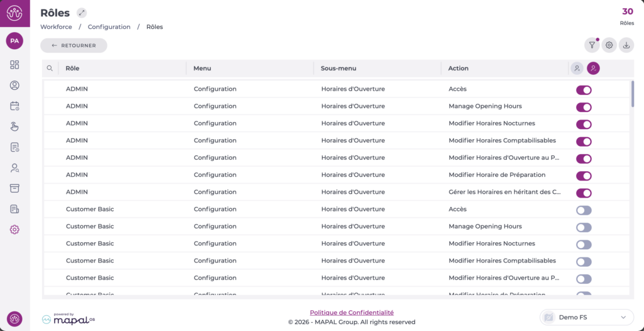
Task: Open the calendar schedule sidebar icon
Action: pos(14,106)
